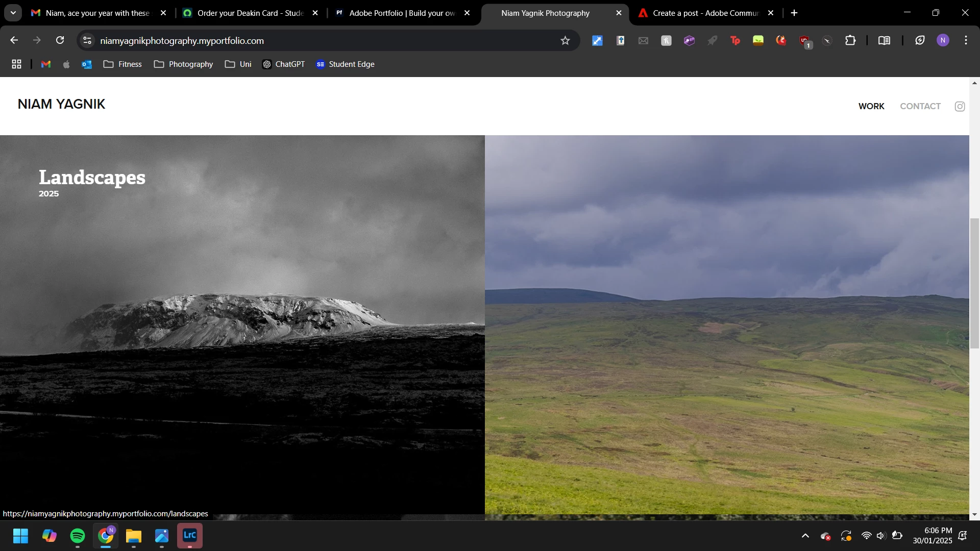
Task: Open Chrome extensions puzzle icon
Action: 850,41
